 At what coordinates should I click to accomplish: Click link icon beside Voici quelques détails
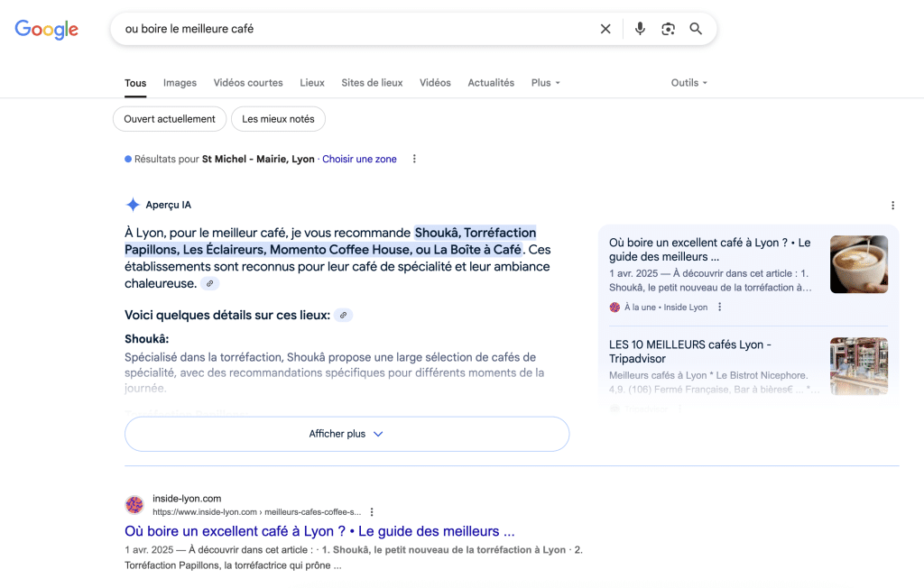[343, 316]
